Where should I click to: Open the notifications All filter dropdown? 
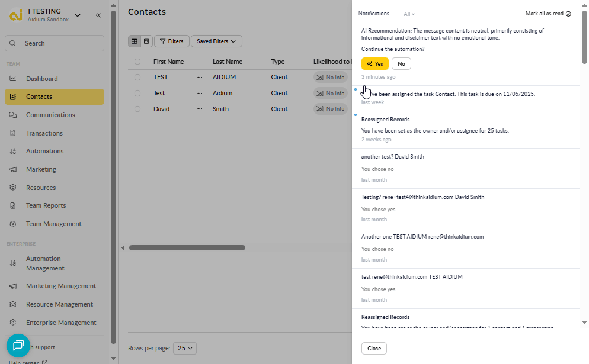coord(409,14)
